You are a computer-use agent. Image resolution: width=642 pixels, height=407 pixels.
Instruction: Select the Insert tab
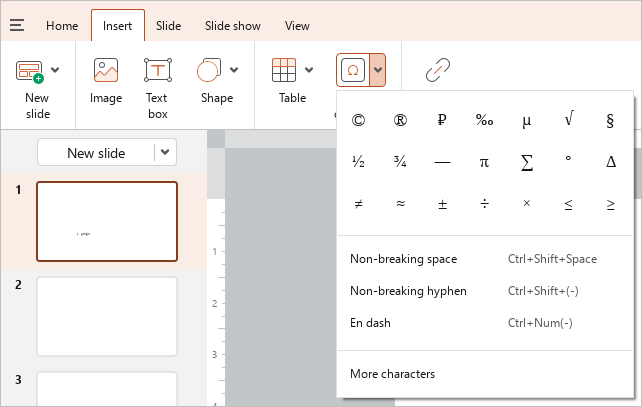coord(118,26)
